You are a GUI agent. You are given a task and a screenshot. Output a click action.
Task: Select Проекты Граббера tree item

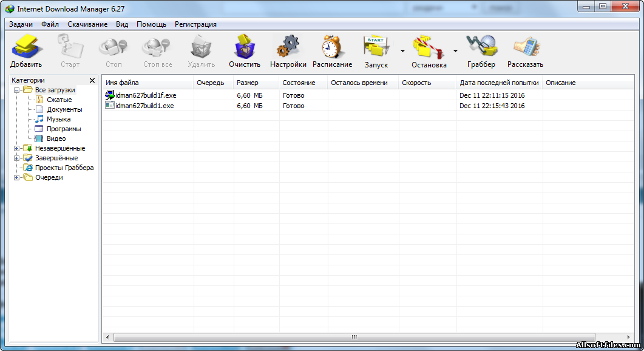tap(64, 168)
